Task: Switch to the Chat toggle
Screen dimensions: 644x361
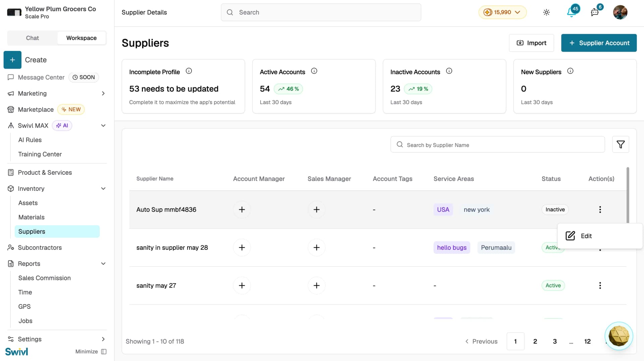Action: [x=32, y=38]
